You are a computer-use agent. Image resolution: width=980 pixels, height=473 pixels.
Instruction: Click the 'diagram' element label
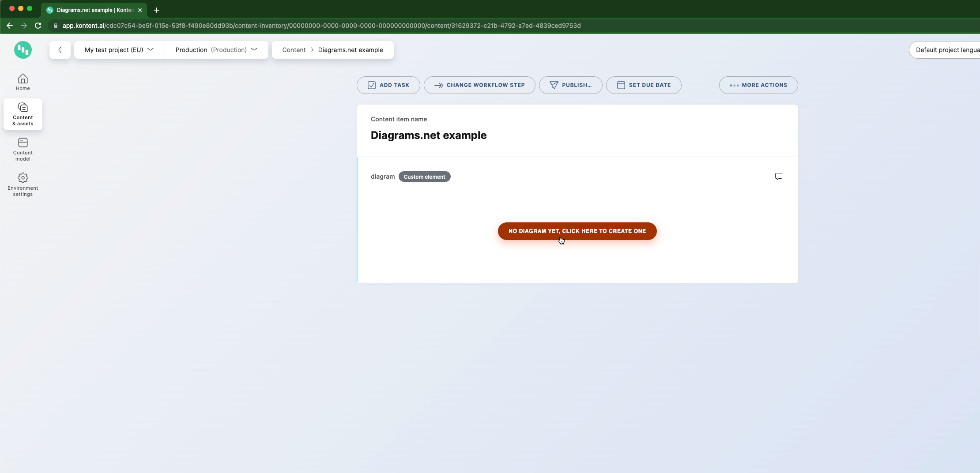click(x=383, y=176)
